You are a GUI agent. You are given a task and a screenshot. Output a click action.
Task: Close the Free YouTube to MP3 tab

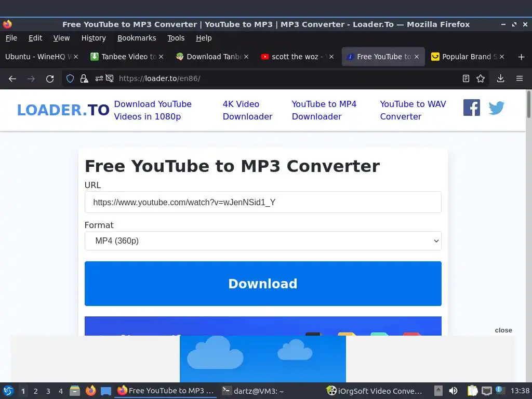417,57
